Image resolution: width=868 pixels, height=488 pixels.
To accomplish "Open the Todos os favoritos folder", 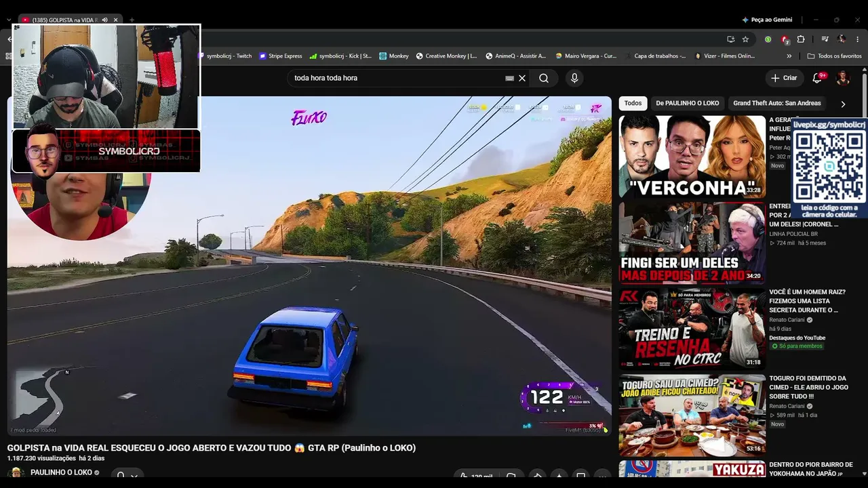I will (834, 56).
